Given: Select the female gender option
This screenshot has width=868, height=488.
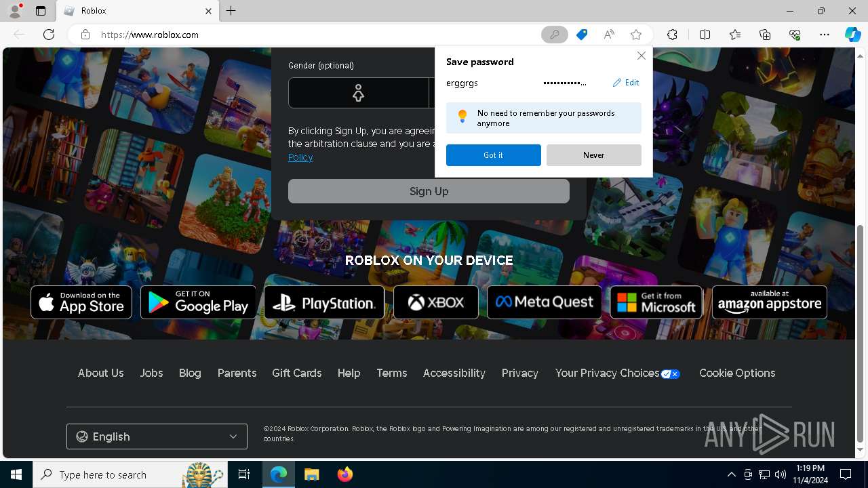Looking at the screenshot, I should [359, 93].
